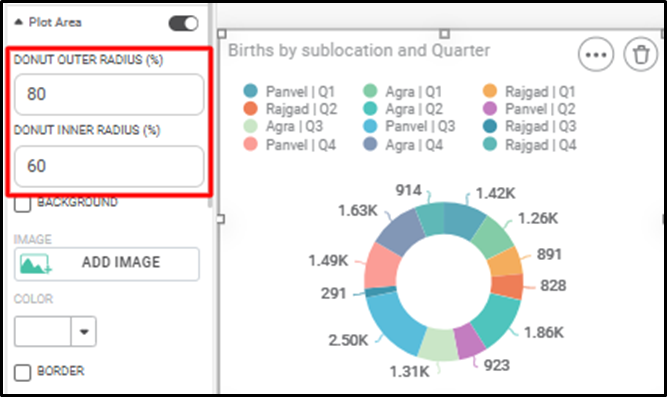The height and width of the screenshot is (397, 667).
Task: Click the Donut Inner Radius field
Action: pyautogui.click(x=109, y=166)
